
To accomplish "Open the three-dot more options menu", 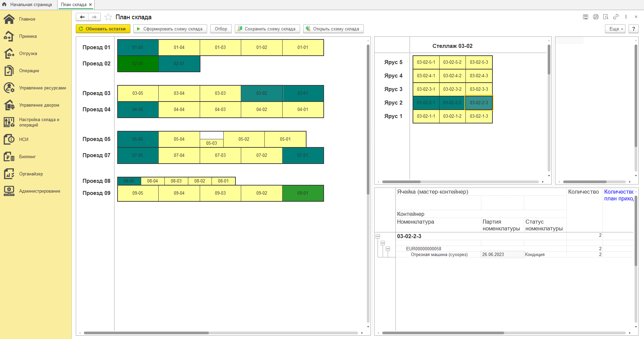I will 626,17.
